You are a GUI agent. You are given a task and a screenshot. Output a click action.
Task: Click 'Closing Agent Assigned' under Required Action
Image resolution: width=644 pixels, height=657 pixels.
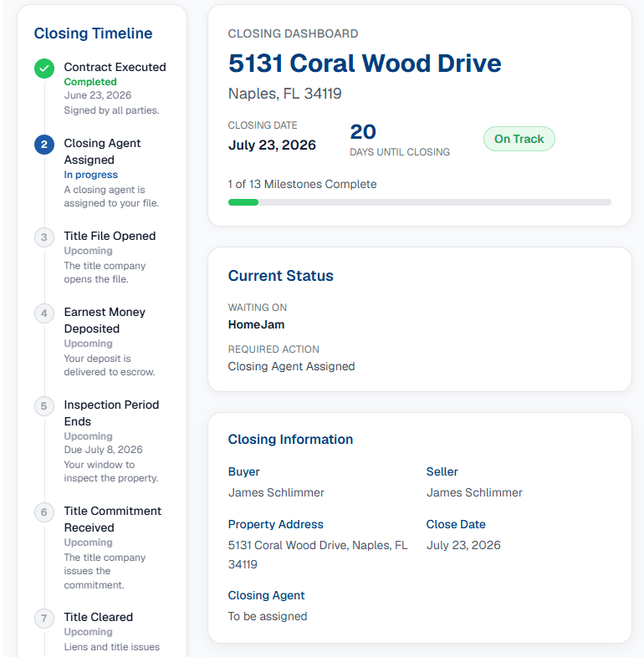coord(291,367)
